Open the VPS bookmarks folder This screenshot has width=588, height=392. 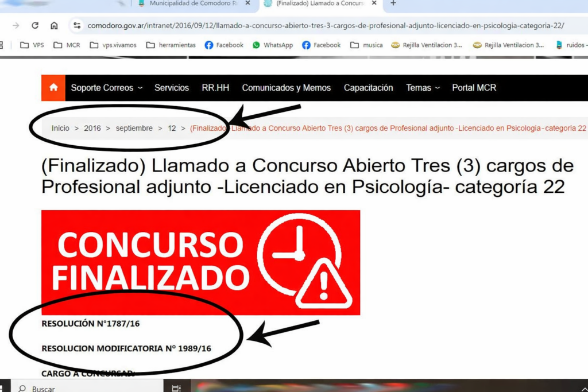[32, 45]
